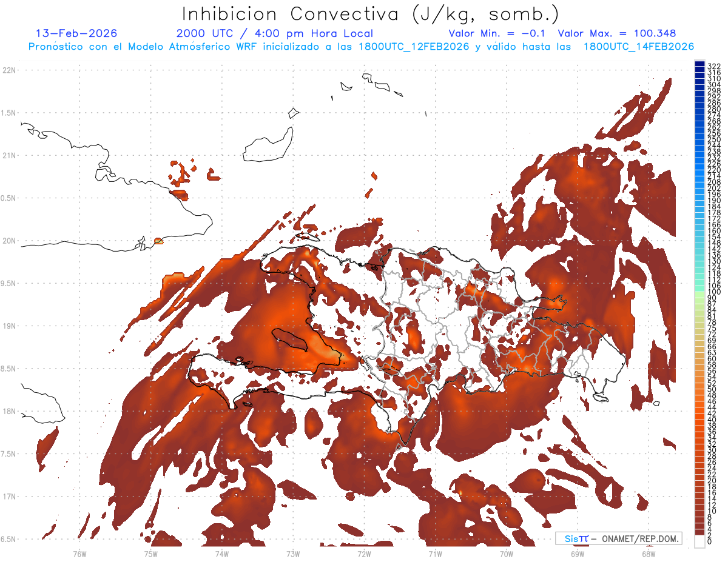Click the '22N' latitude label
This screenshot has width=728, height=562.
[x=9, y=70]
